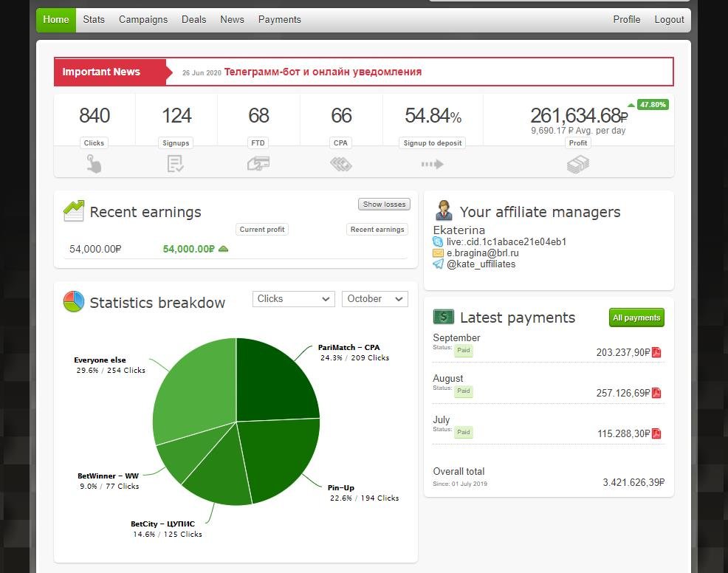Screen dimensions: 728x573
Task: Click the All payments button
Action: pos(636,318)
